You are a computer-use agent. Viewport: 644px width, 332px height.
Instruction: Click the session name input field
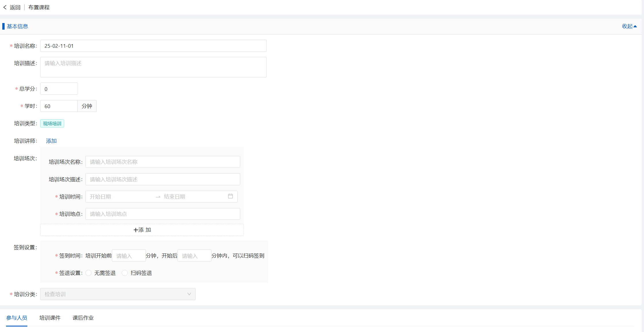click(x=163, y=162)
